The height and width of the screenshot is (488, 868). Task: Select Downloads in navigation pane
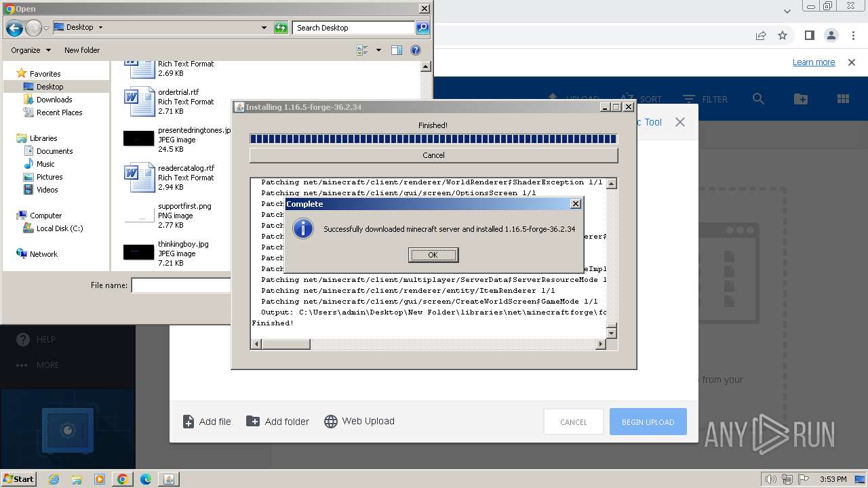tap(47, 100)
